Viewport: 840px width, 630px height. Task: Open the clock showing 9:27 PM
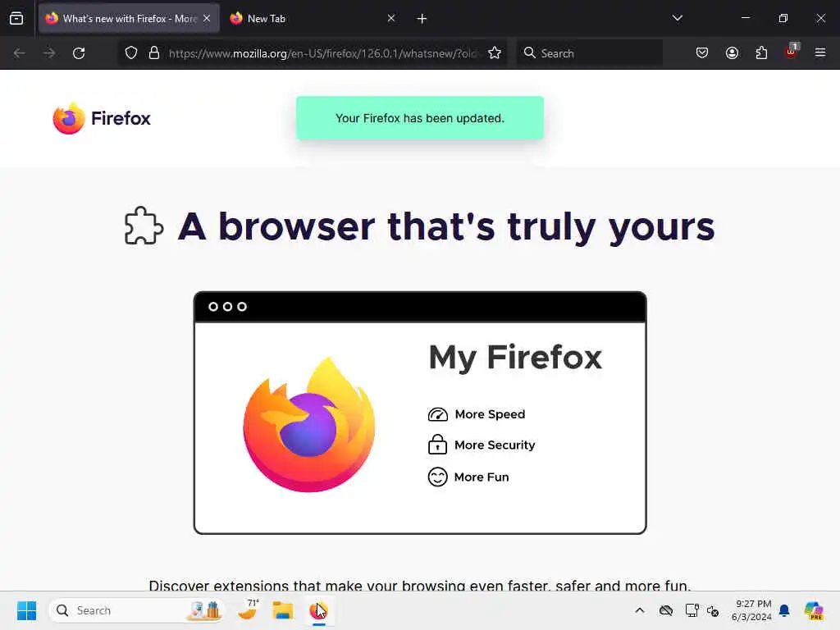tap(751, 610)
